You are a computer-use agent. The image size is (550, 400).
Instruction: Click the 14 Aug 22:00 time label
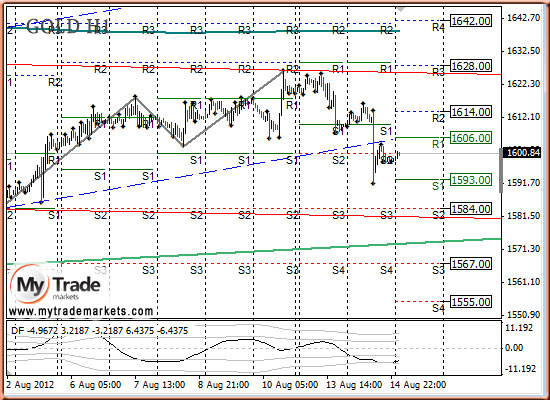click(x=418, y=385)
